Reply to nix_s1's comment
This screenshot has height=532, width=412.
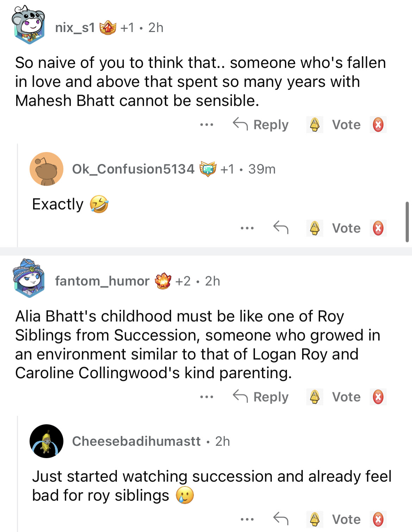pos(261,125)
